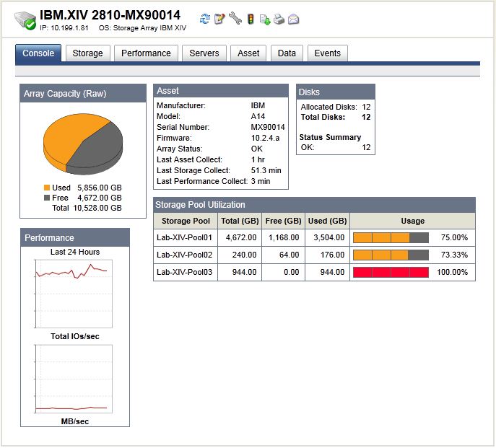The height and width of the screenshot is (448, 496).
Task: Click the Allocated Disks label
Action: [329, 107]
